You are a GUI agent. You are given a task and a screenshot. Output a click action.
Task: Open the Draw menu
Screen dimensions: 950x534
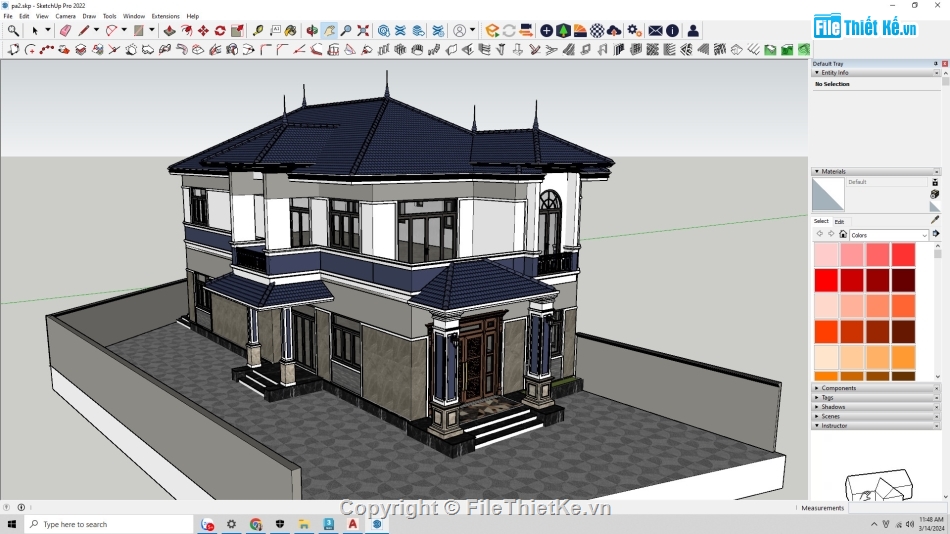pos(89,16)
